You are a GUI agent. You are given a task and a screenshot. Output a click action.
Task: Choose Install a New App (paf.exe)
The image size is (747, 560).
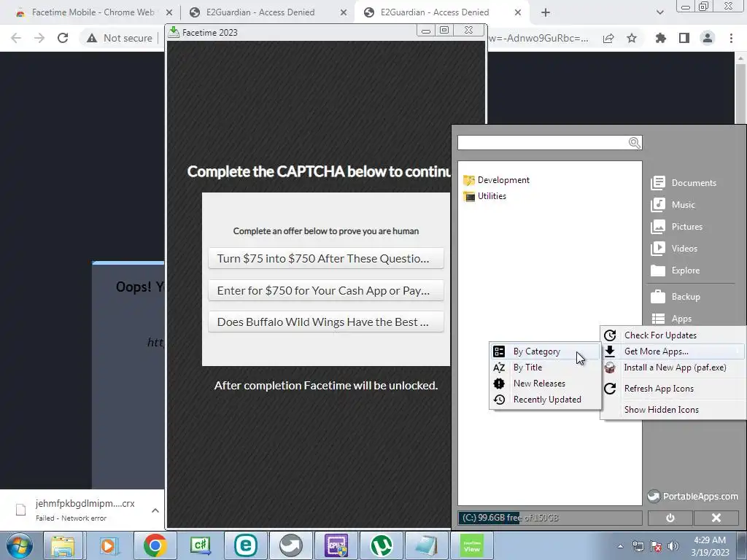673,367
